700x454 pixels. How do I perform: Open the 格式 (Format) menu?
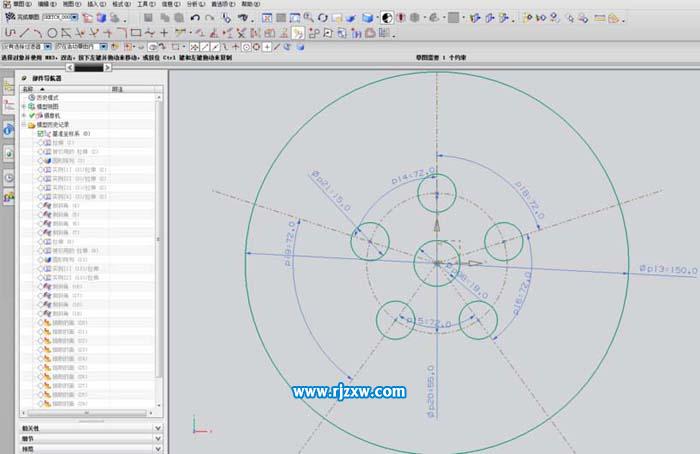[122, 4]
